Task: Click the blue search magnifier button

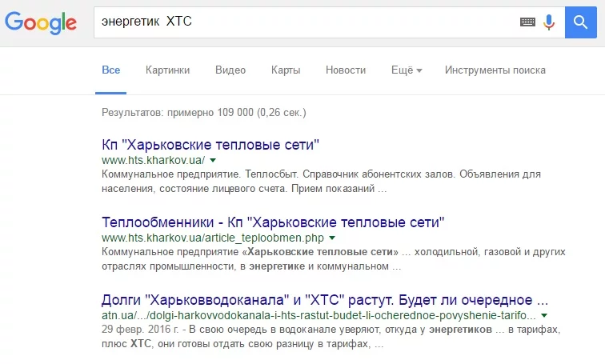Action: click(x=581, y=22)
